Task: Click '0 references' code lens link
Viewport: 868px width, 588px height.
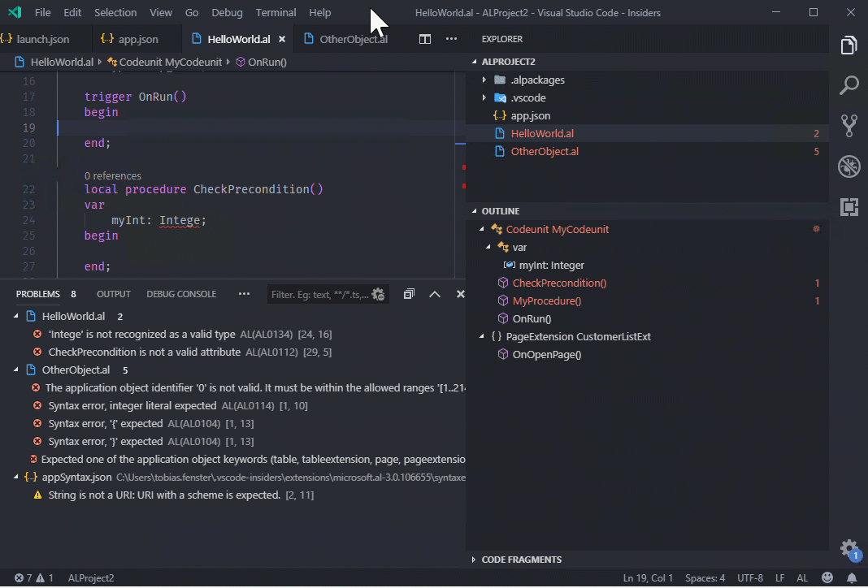Action: (112, 176)
